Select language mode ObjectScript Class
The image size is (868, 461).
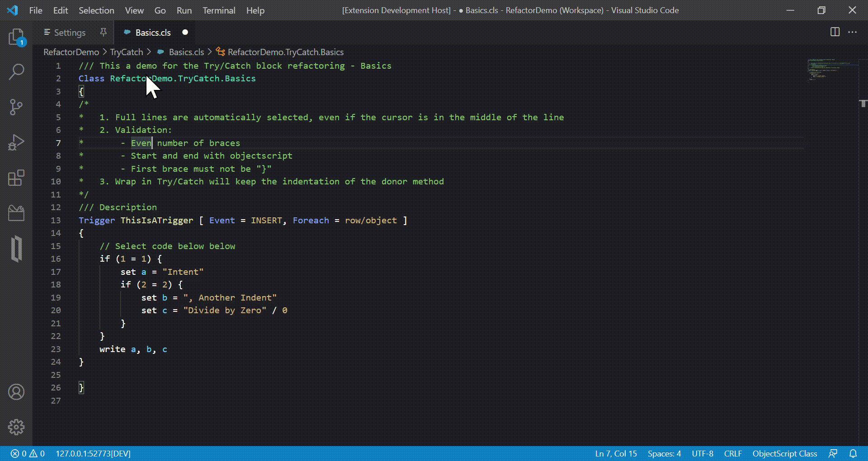(x=785, y=453)
